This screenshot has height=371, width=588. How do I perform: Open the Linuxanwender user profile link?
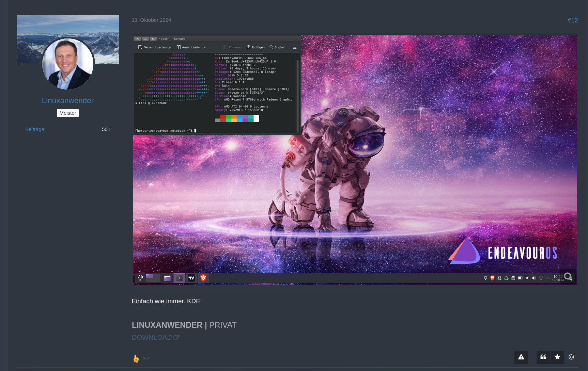(68, 101)
